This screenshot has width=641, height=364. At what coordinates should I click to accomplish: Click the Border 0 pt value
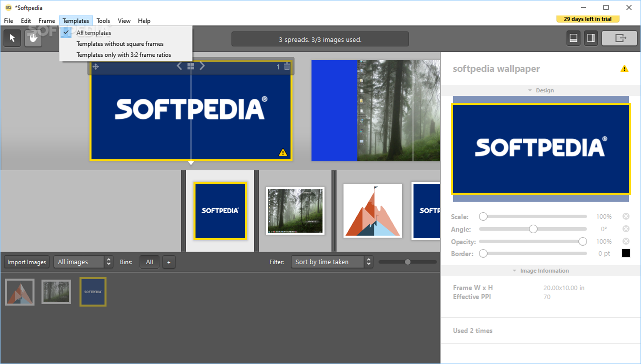(x=604, y=254)
